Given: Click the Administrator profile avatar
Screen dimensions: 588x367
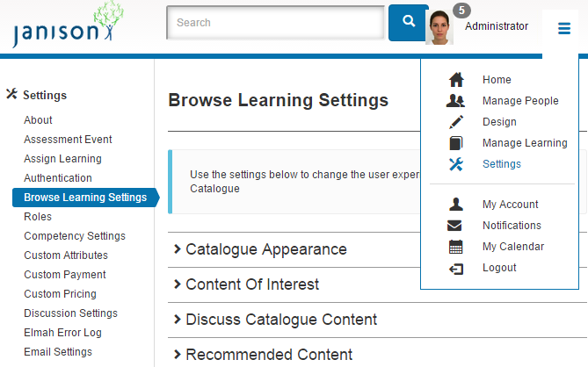Looking at the screenshot, I should click(x=439, y=27).
